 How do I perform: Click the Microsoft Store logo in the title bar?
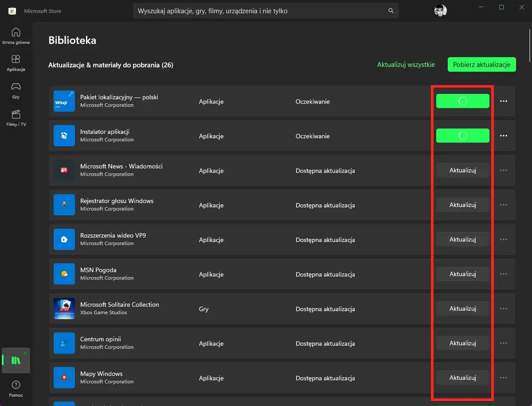click(x=12, y=11)
